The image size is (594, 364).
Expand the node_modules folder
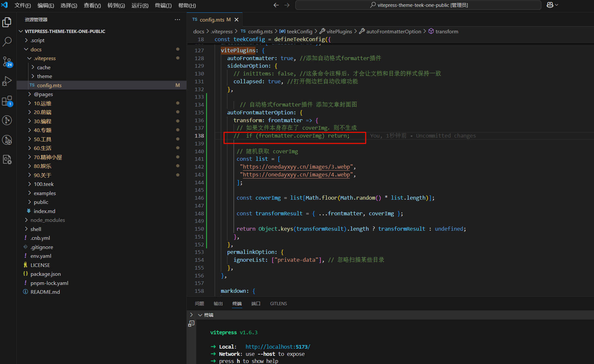click(101, 220)
